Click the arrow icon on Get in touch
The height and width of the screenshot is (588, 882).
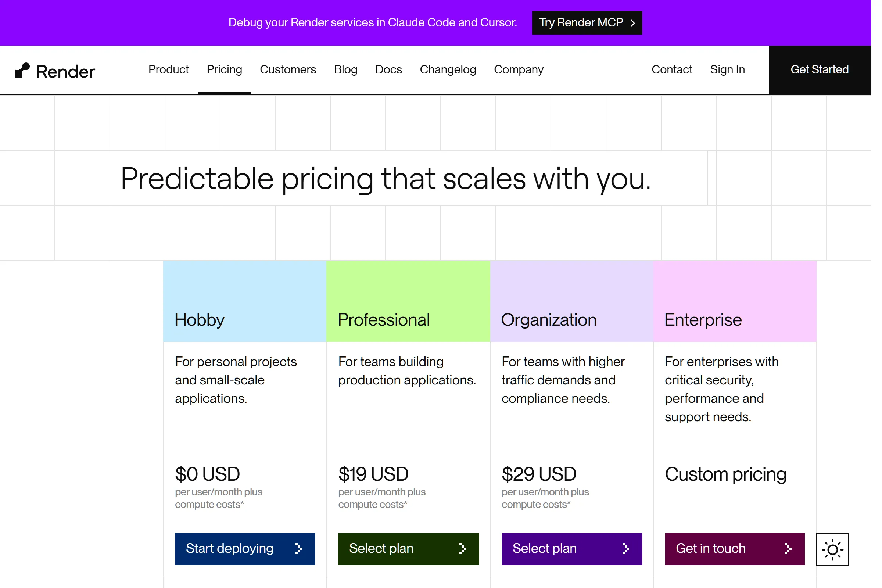pyautogui.click(x=789, y=549)
